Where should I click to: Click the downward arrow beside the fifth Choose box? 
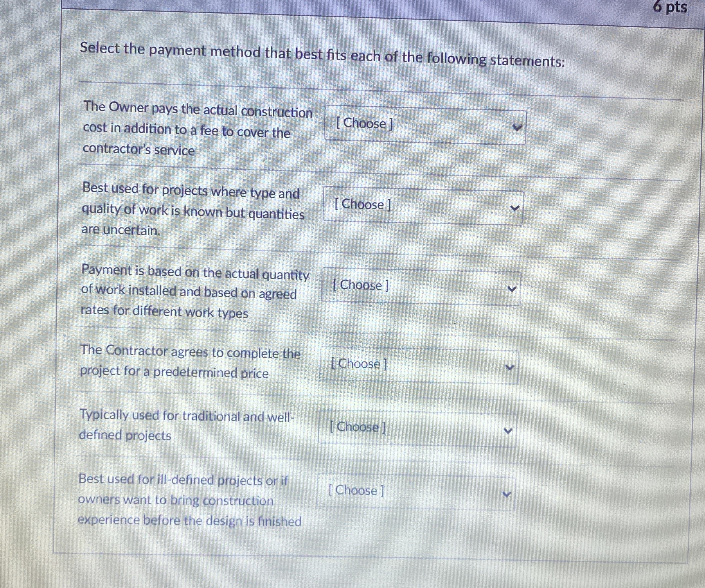[508, 429]
